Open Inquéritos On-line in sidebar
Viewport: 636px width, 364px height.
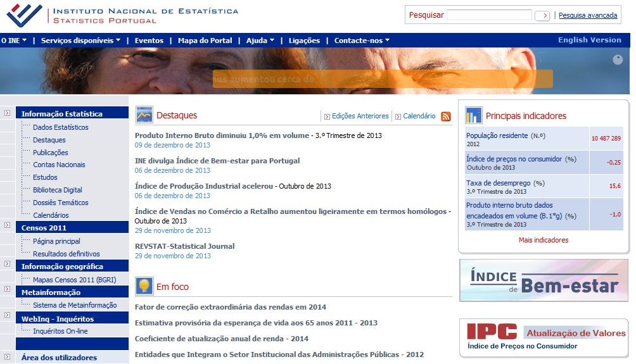[x=60, y=331]
